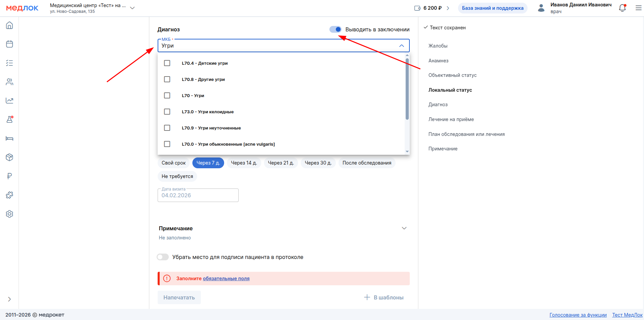Go to Жалобы section in navigation
644x320 pixels.
pos(438,46)
